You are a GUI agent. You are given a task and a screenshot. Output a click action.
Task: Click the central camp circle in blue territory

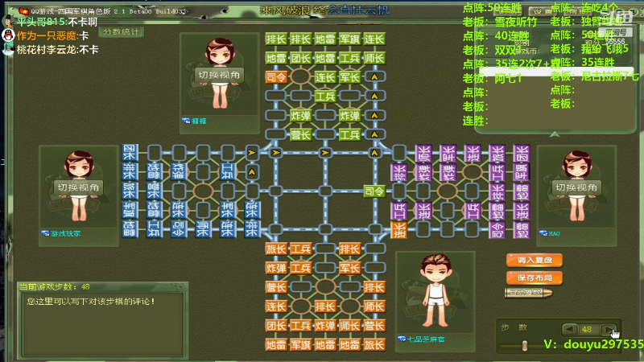pos(203,191)
